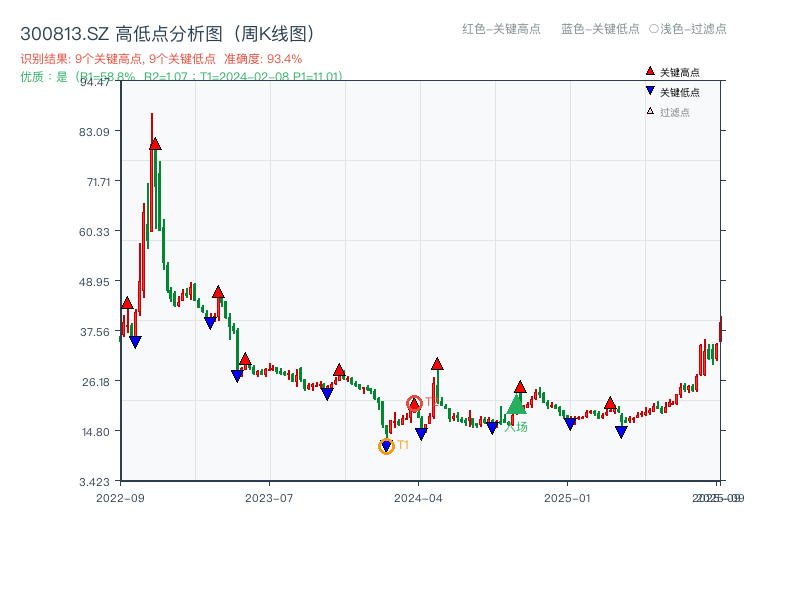Image resolution: width=800 pixels, height=600 pixels.
Task: Click the red triangle at the chart's highest peak
Action: click(153, 144)
